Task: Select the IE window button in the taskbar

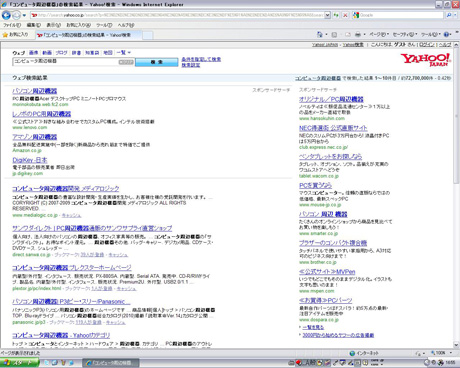Action: 111,363
